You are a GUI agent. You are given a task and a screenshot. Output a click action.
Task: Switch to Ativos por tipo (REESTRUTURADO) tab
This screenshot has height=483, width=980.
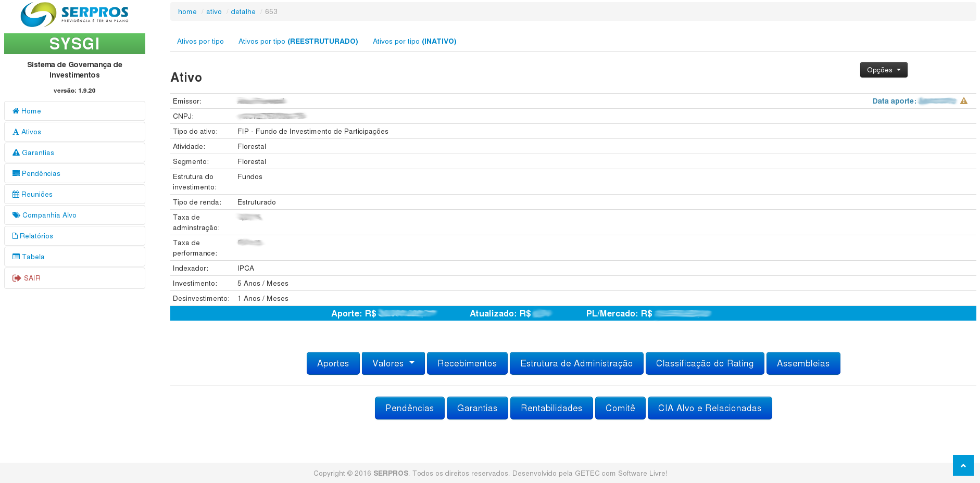tap(298, 41)
